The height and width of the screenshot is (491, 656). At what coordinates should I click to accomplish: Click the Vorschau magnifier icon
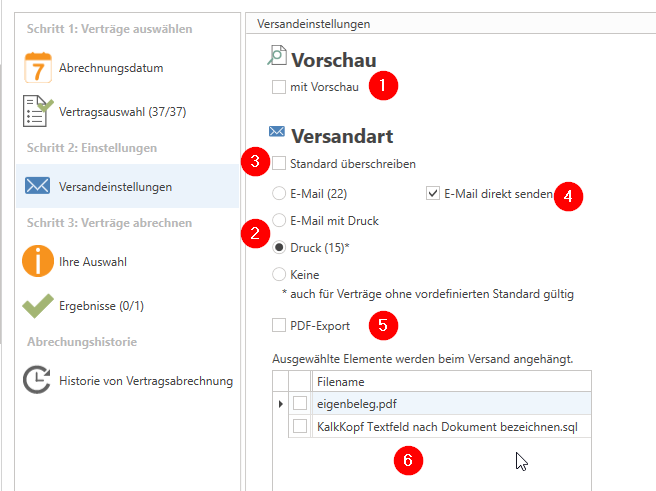click(x=277, y=57)
